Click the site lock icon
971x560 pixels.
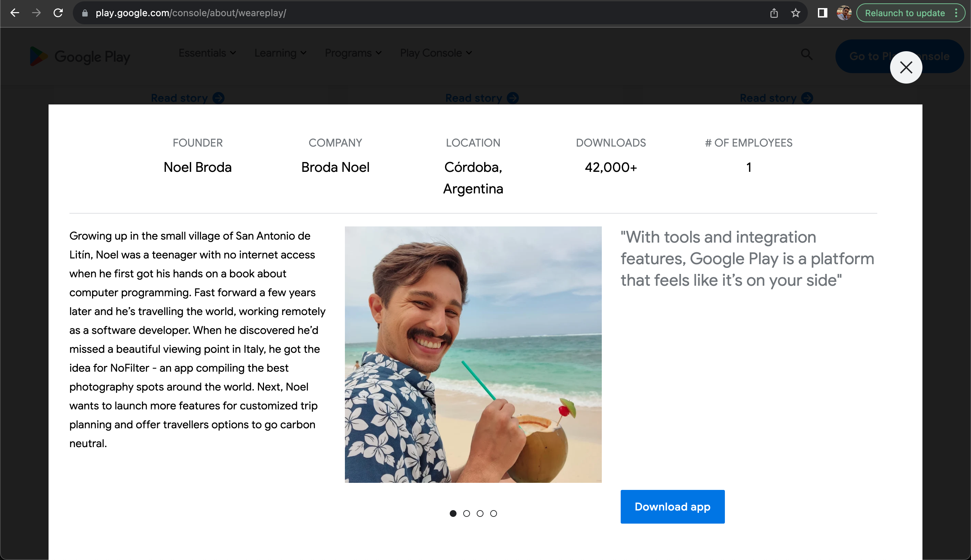click(x=85, y=13)
